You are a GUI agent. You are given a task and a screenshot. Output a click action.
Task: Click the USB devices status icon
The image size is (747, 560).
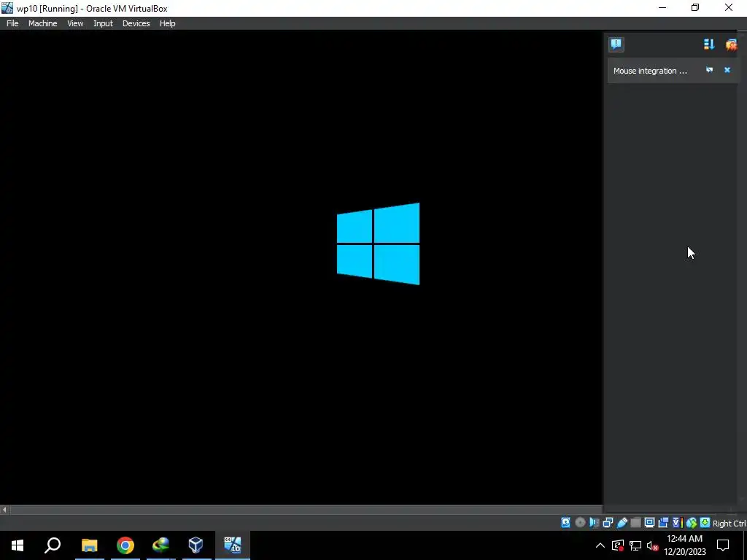(622, 522)
